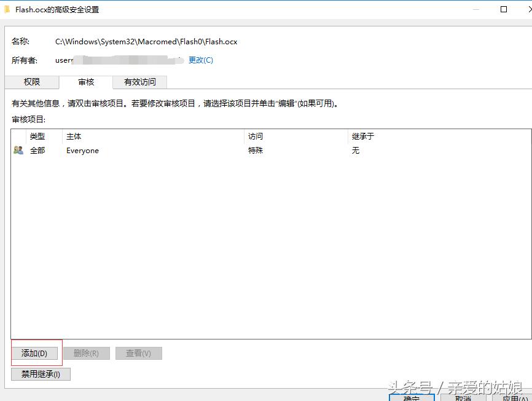The image size is (532, 401).
Task: Click the 禁用继承(I) Disable Inheritance button
Action: 41,374
